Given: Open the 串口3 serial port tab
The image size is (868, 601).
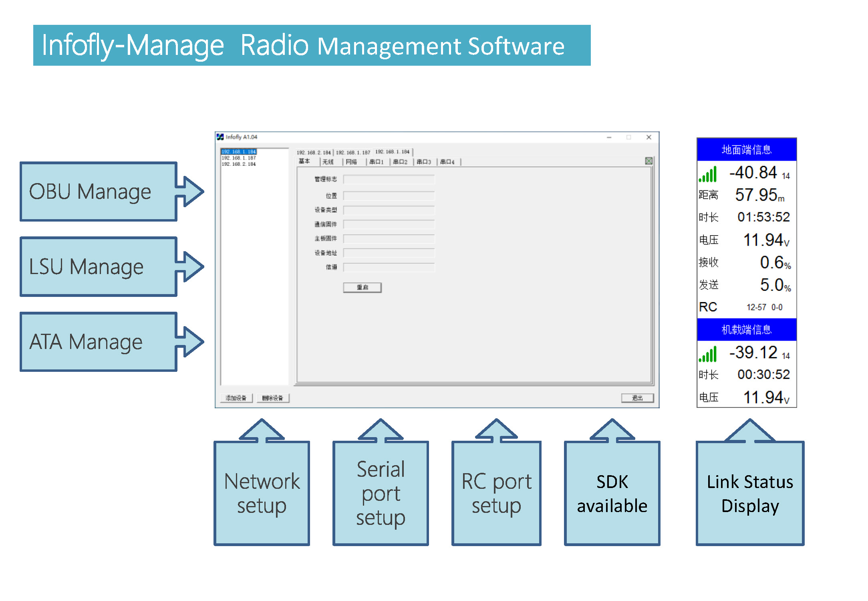Looking at the screenshot, I should coord(424,162).
